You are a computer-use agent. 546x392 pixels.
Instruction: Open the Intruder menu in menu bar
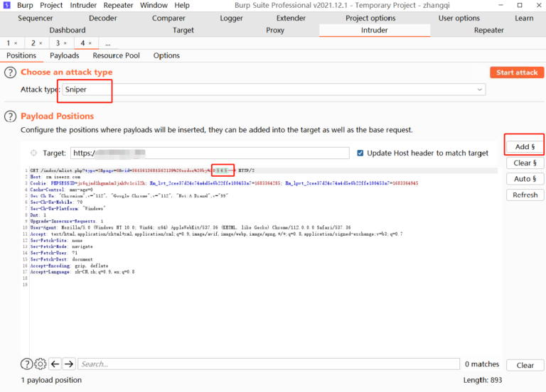click(84, 5)
